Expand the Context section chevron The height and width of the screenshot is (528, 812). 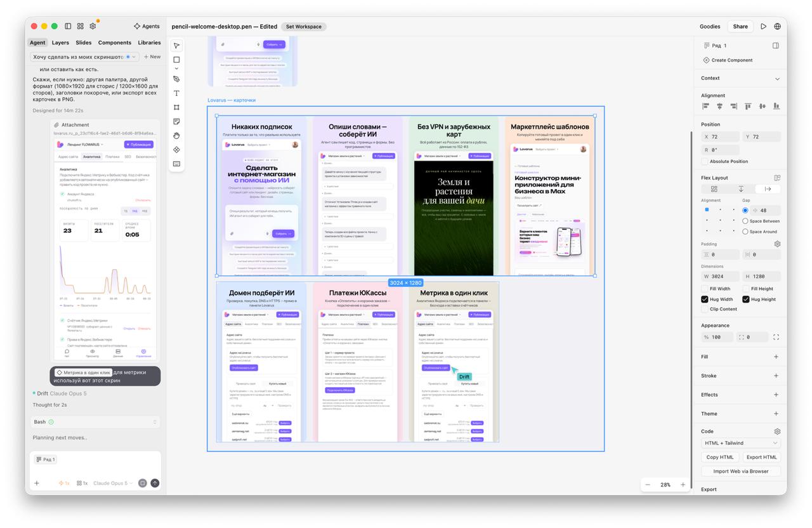777,79
